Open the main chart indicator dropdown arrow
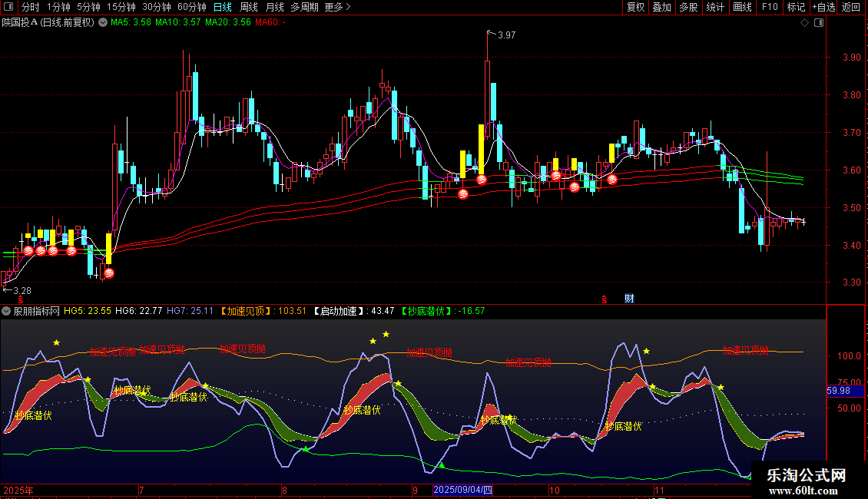This screenshot has height=499, width=868. pyautogui.click(x=103, y=23)
